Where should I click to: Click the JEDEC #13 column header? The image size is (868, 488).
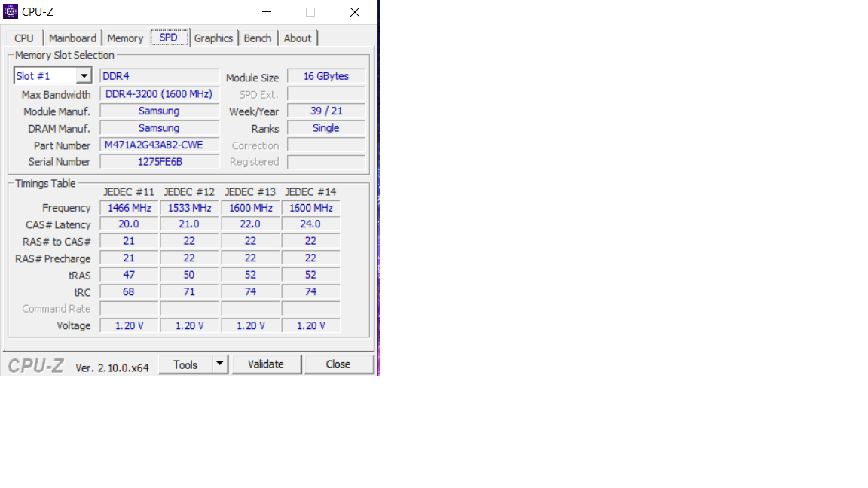coord(250,192)
